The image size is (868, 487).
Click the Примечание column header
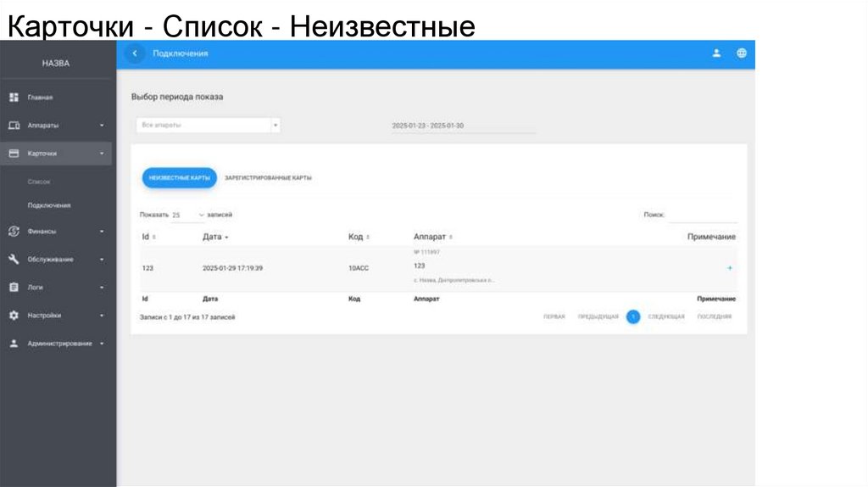click(711, 237)
